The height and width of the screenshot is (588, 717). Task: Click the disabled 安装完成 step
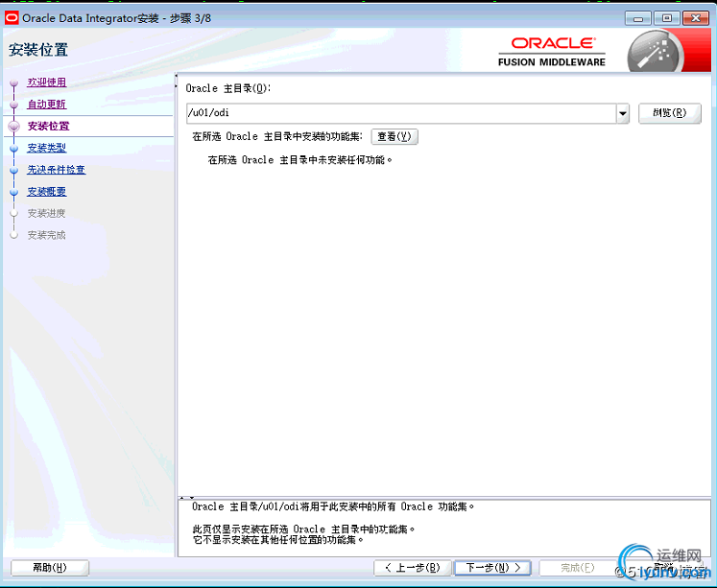(x=47, y=235)
